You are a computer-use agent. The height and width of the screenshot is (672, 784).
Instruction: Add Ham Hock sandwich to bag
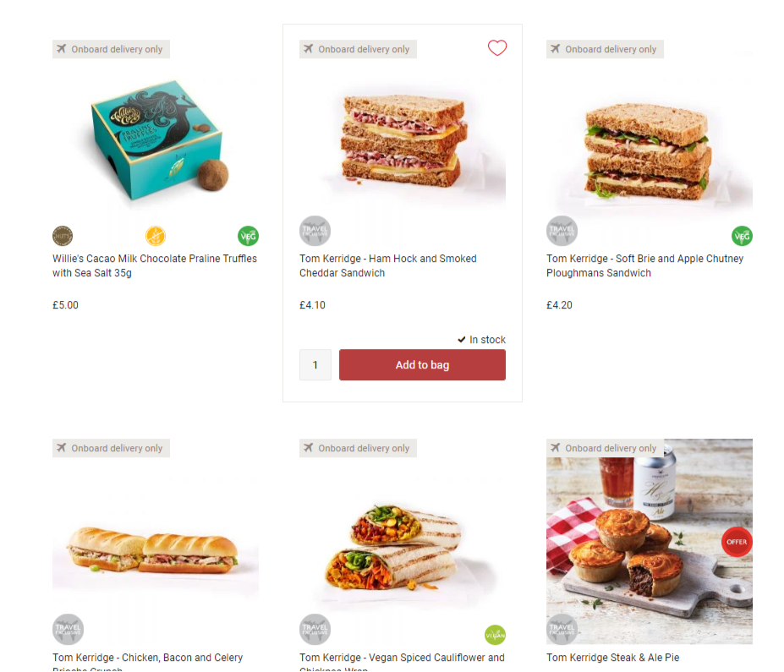pyautogui.click(x=422, y=364)
